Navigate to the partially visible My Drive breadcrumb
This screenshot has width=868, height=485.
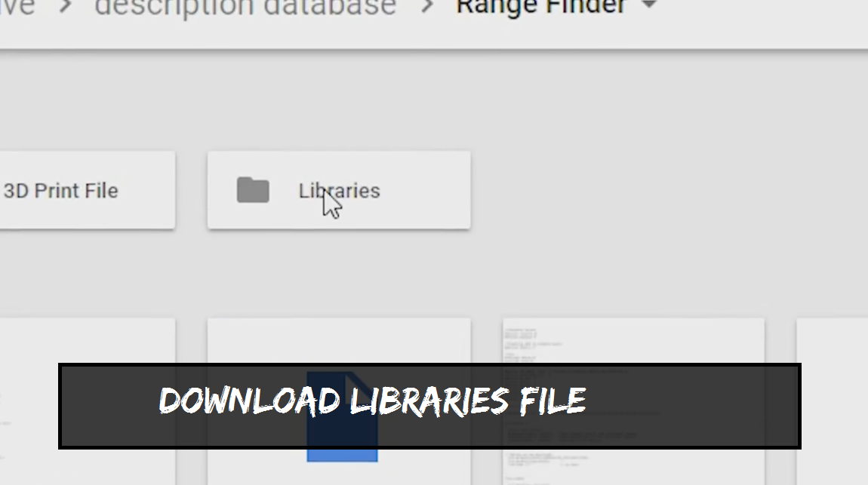(17, 7)
